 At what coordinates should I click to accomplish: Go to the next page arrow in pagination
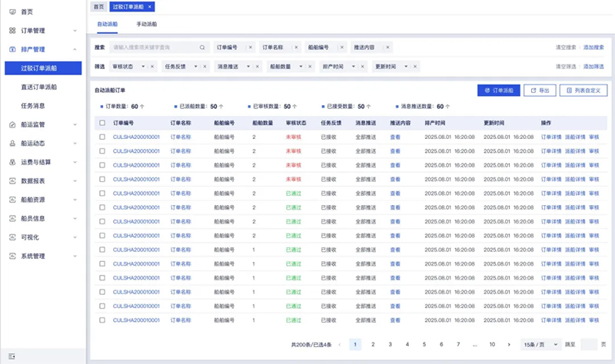click(510, 345)
